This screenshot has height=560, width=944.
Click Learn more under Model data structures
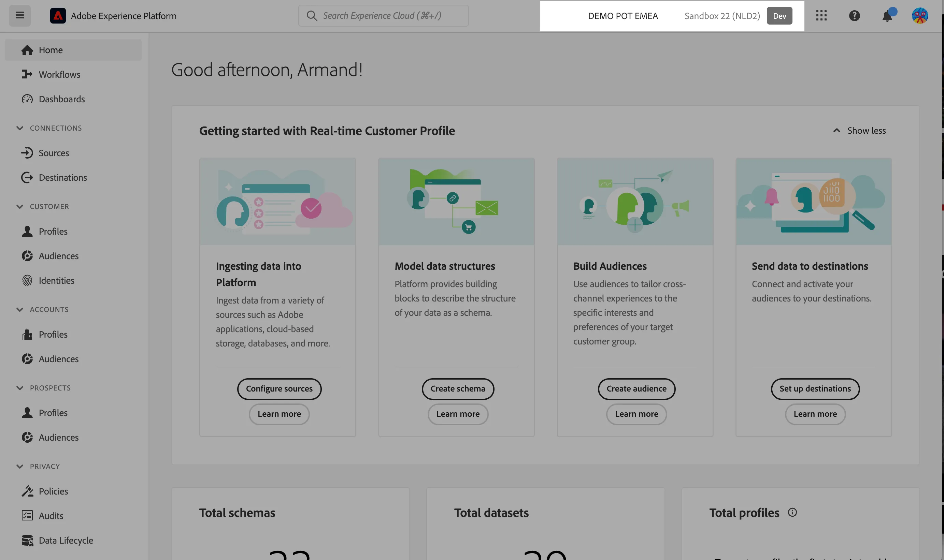[x=458, y=414]
